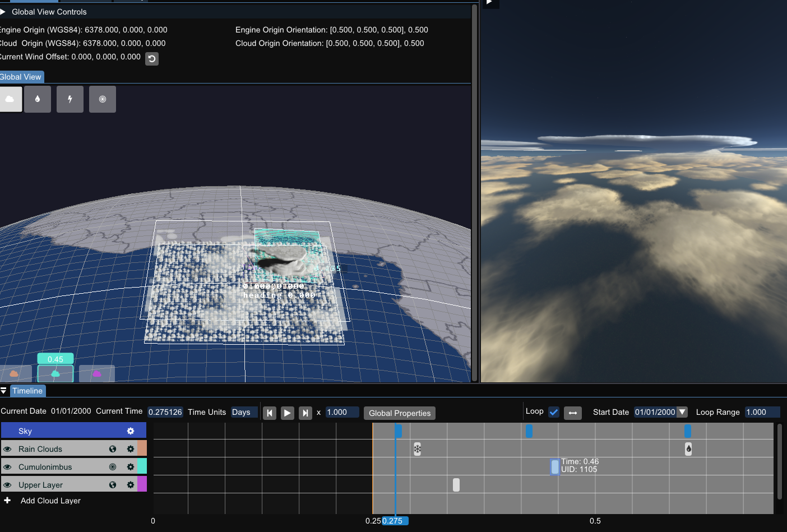Play the timeline animation
Screen dimensions: 787x532
click(287, 413)
